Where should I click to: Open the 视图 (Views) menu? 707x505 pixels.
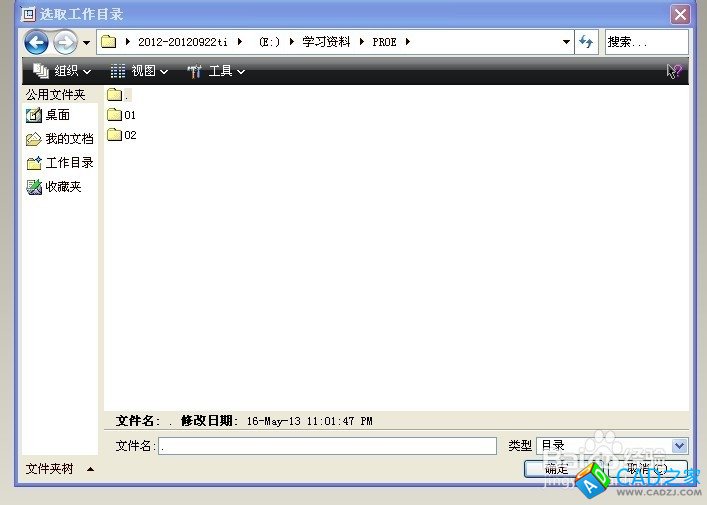tap(139, 71)
